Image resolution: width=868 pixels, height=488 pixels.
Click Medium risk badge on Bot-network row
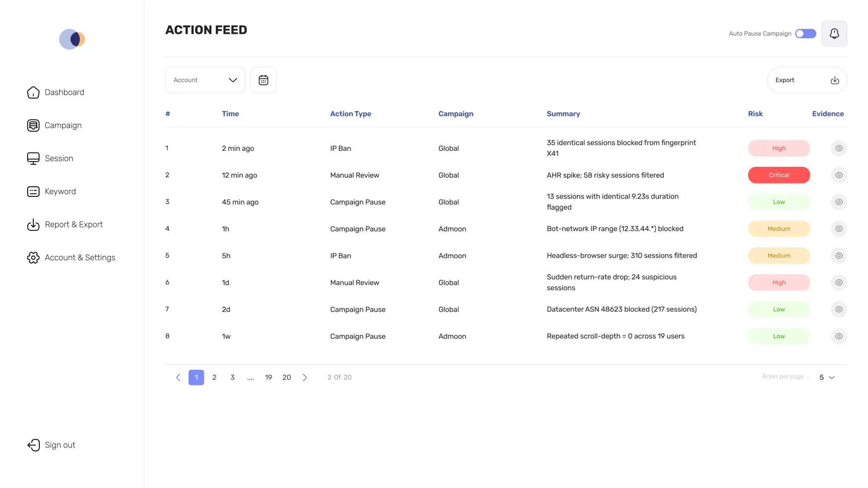pyautogui.click(x=779, y=229)
